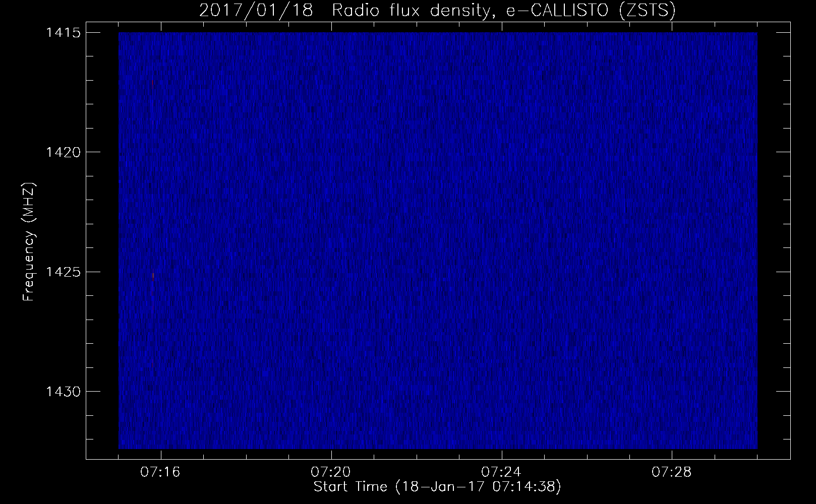Click the 1430 frequency tick label

click(x=63, y=391)
